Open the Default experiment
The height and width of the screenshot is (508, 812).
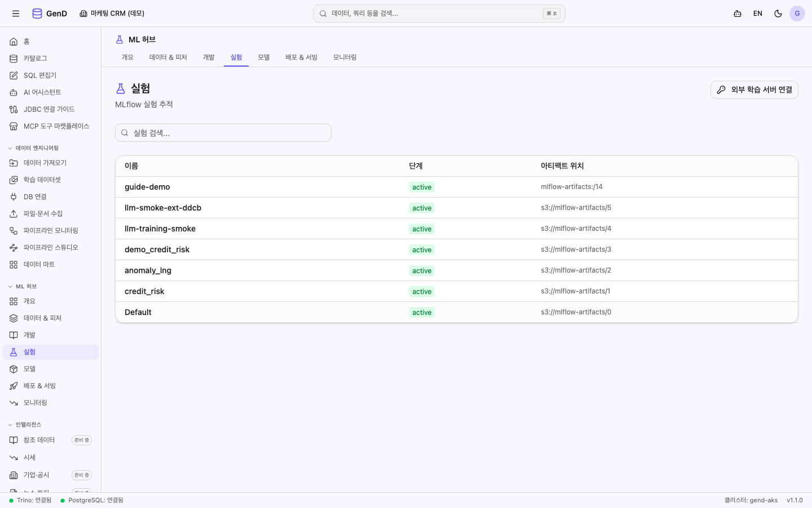(x=457, y=312)
